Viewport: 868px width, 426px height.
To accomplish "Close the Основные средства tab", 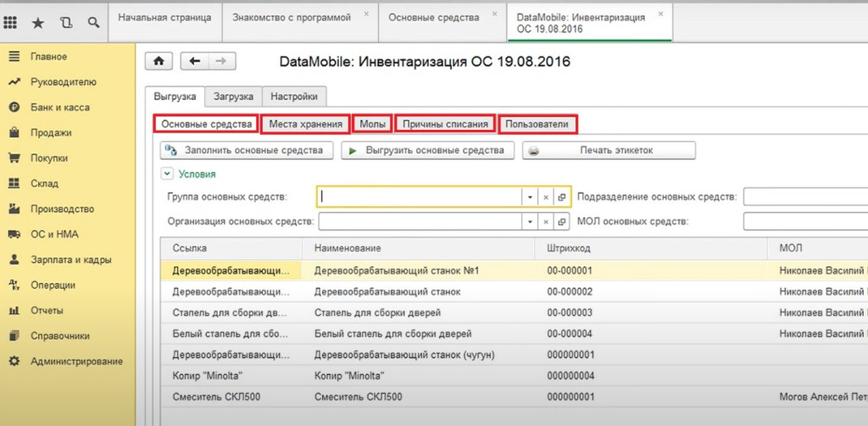I will pos(494,14).
